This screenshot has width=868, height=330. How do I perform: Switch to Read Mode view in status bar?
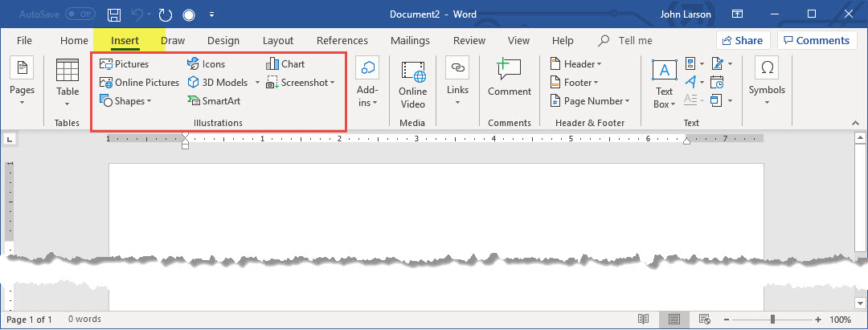[643, 319]
